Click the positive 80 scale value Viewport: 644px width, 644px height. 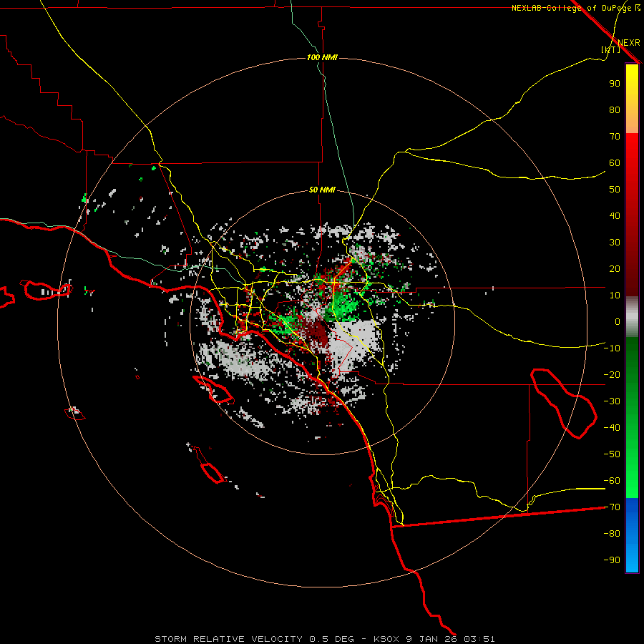[615, 109]
